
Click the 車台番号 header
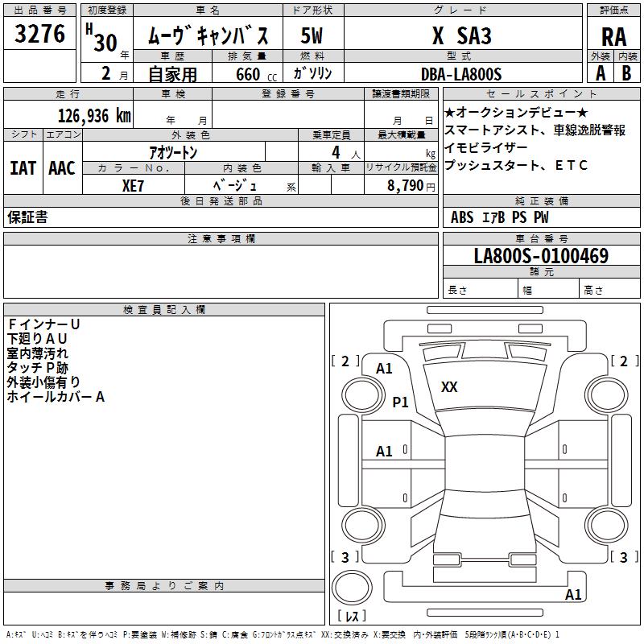pos(541,238)
